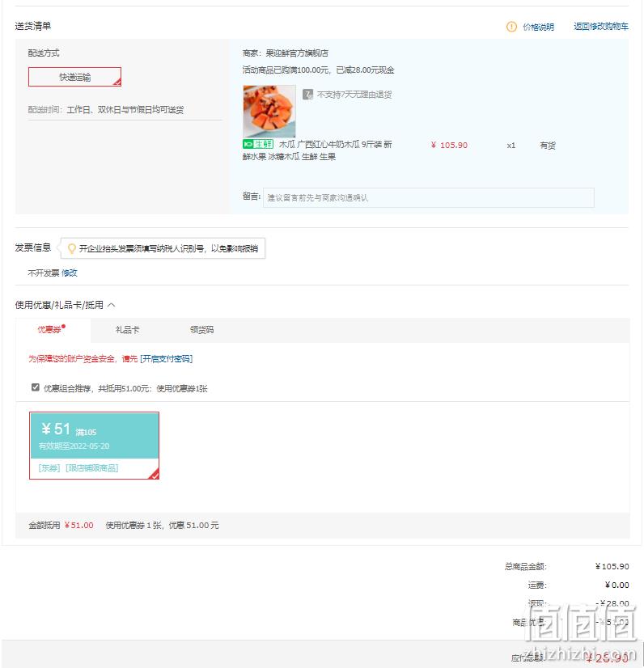
Task: Select the 快递运输 delivery option
Action: [75, 77]
